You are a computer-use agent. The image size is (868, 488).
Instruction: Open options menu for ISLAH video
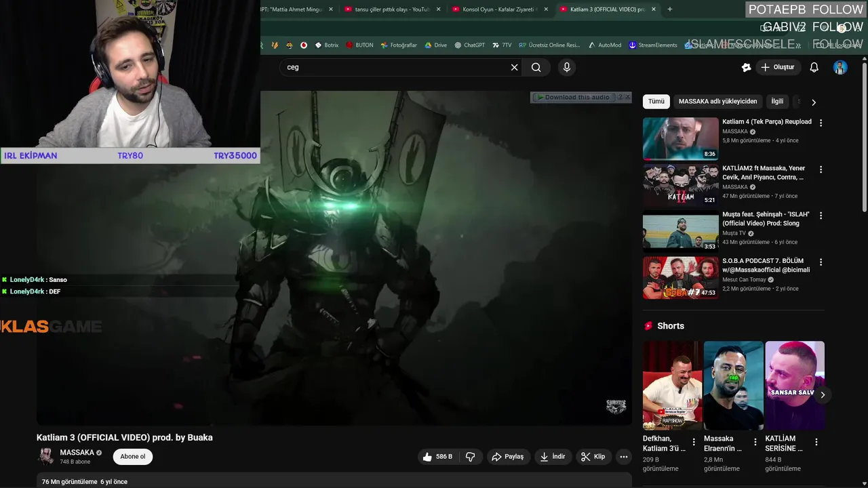[821, 216]
